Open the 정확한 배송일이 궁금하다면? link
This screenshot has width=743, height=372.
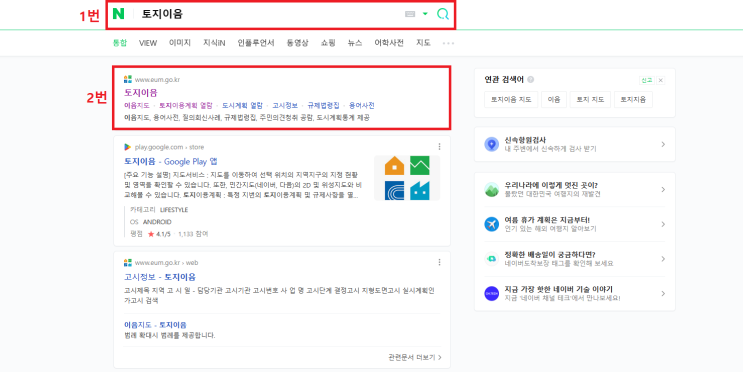coord(550,254)
